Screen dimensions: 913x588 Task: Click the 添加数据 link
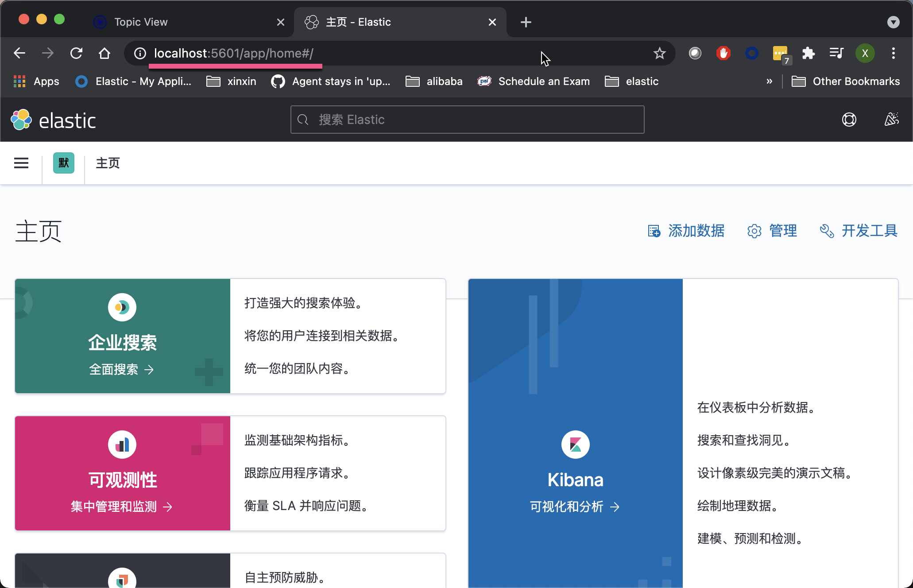click(686, 231)
